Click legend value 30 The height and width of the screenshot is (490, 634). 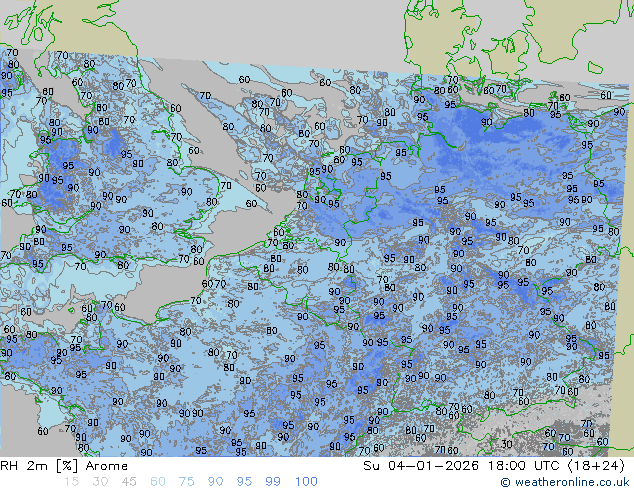tap(100, 482)
